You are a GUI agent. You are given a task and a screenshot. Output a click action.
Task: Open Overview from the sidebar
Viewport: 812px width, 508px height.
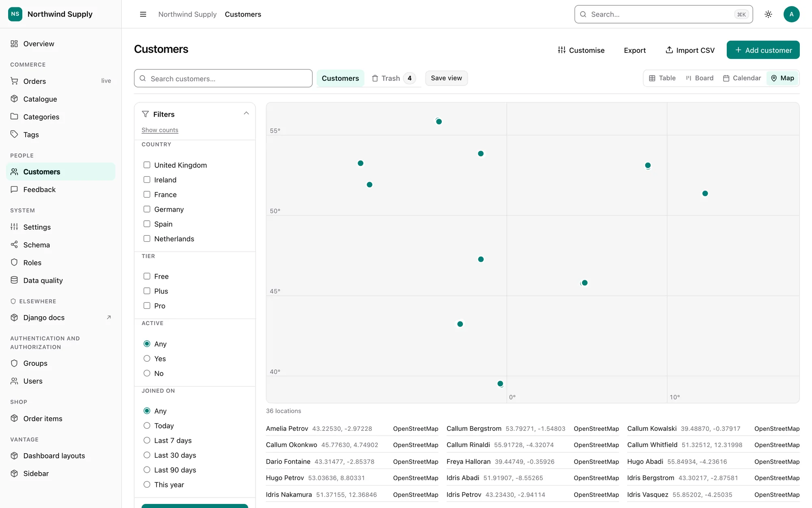point(61,43)
